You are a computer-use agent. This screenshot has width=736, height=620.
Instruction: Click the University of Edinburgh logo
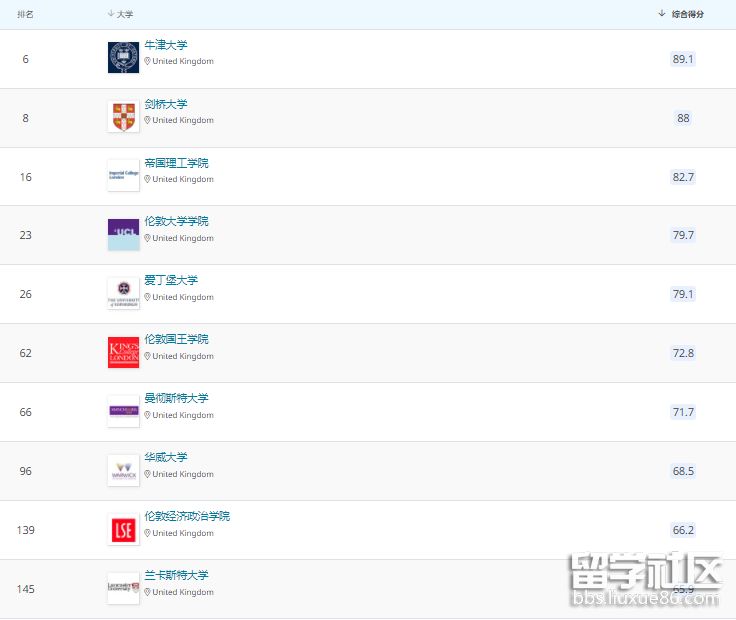coord(123,293)
